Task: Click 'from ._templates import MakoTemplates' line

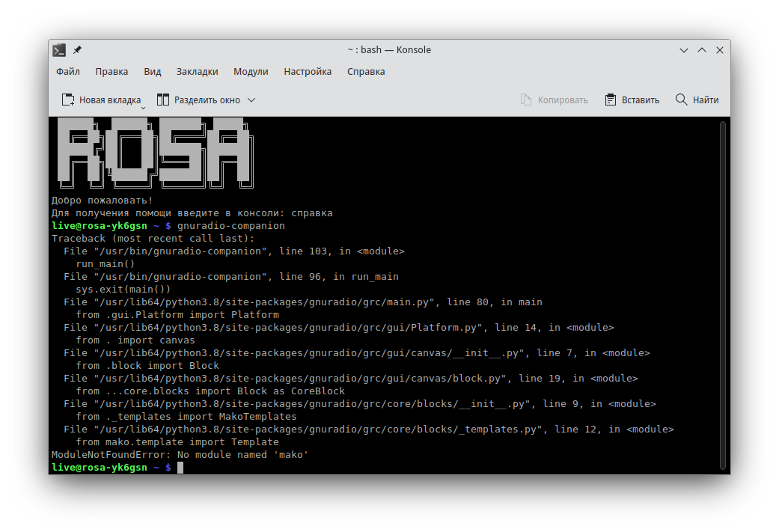Action: [x=186, y=417]
